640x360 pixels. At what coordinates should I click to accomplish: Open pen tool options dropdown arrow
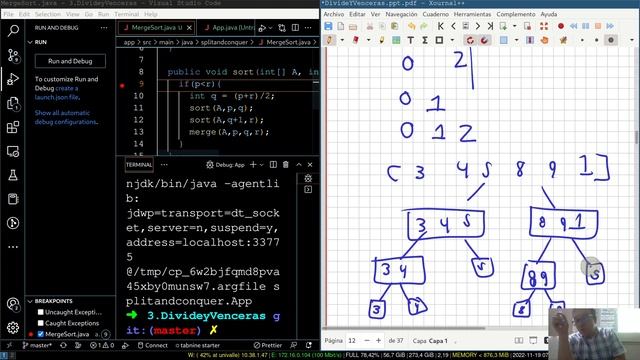pyautogui.click(x=342, y=40)
